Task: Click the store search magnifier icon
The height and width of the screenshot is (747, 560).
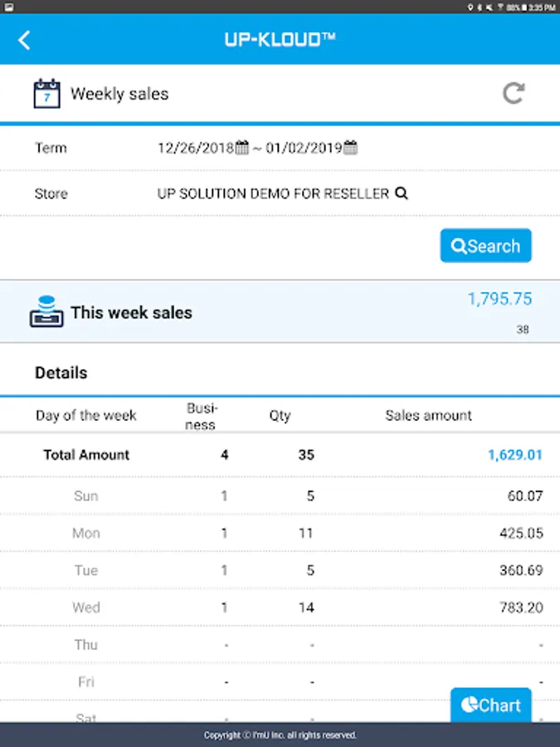Action: 402,193
